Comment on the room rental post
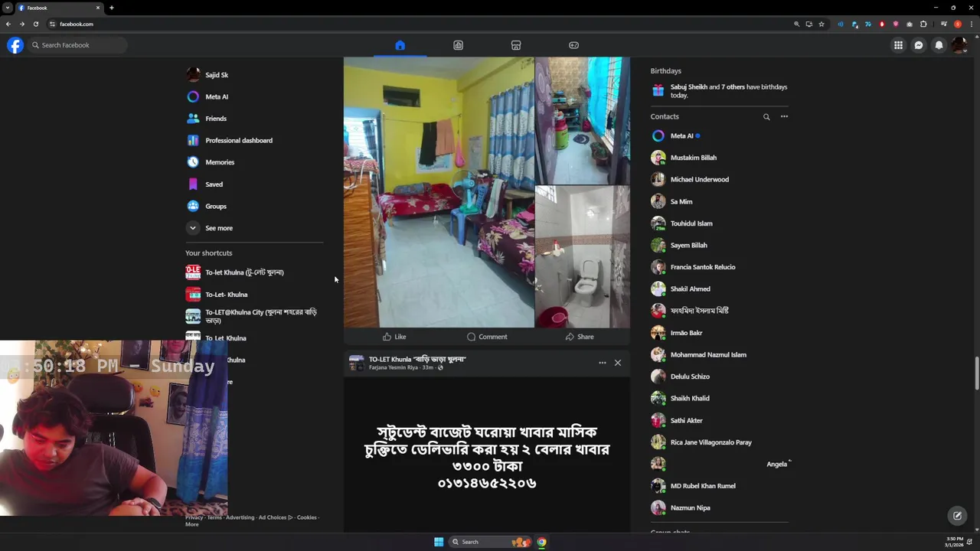 click(487, 337)
